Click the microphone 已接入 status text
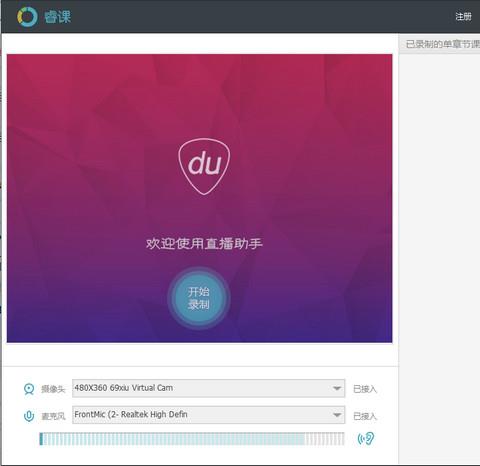 coord(365,416)
